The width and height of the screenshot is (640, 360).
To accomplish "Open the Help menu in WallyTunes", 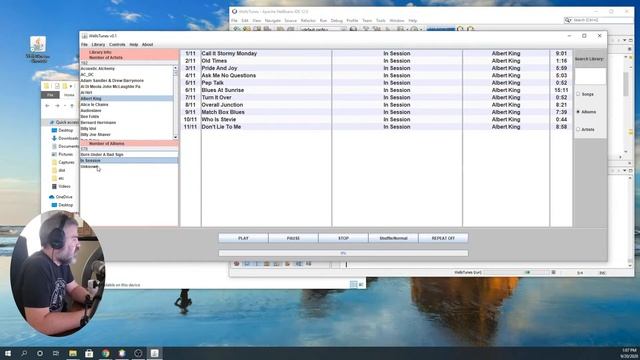I will point(133,44).
